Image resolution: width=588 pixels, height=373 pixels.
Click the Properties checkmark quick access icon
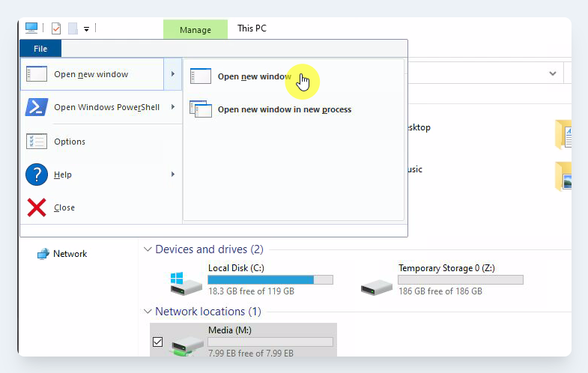[56, 28]
